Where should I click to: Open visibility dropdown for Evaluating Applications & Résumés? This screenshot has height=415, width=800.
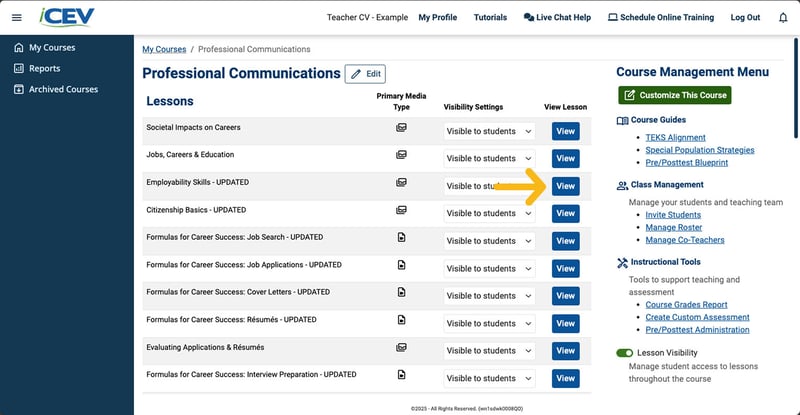pos(489,351)
